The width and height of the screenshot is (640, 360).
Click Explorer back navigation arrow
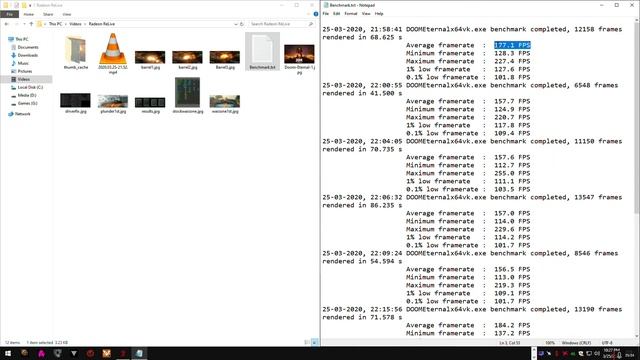(x=7, y=24)
